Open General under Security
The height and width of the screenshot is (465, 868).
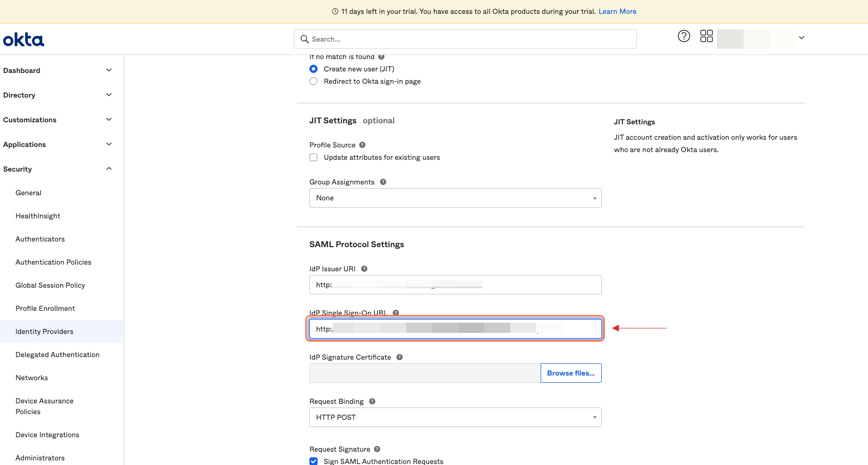pyautogui.click(x=28, y=193)
